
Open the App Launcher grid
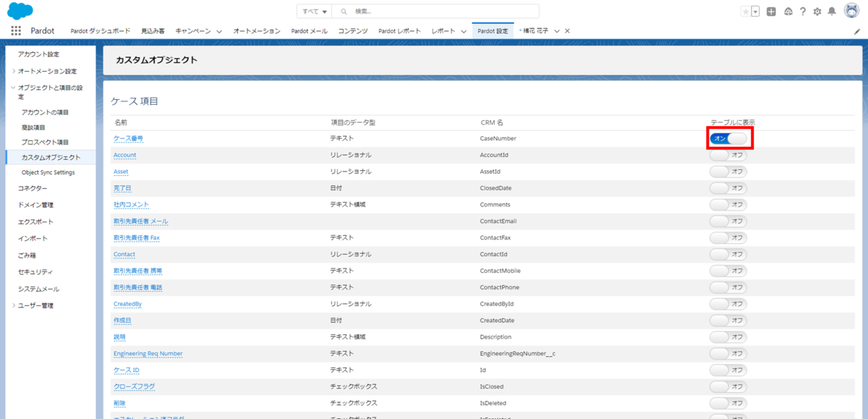point(16,31)
